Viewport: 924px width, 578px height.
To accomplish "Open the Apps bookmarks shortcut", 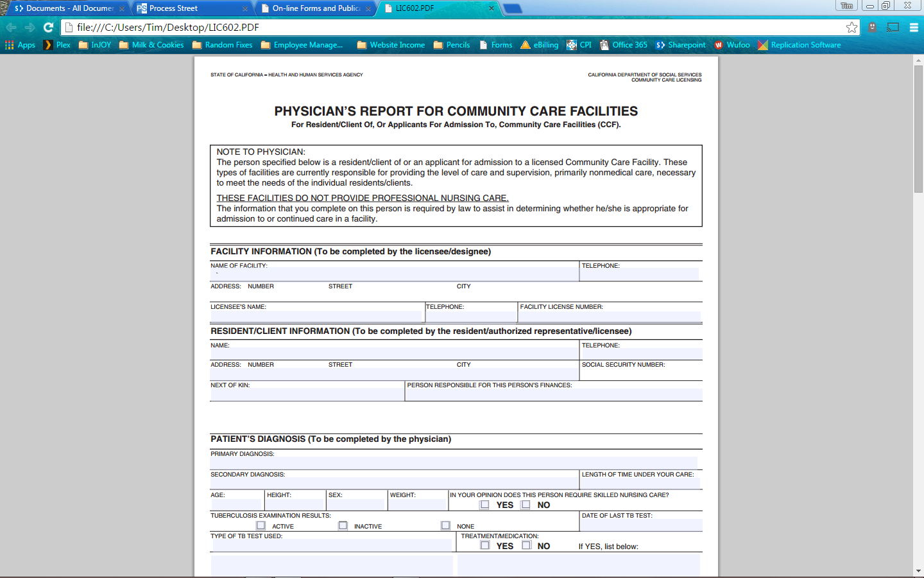I will (20, 45).
